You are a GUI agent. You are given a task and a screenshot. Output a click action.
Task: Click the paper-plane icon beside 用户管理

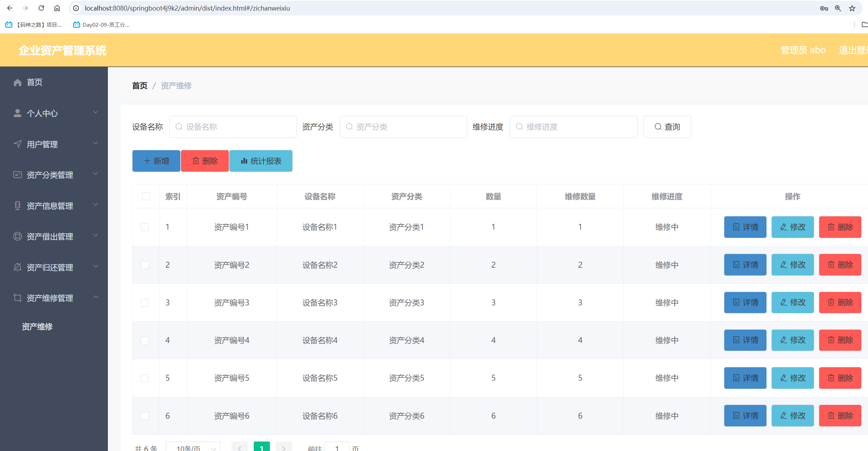tap(18, 144)
